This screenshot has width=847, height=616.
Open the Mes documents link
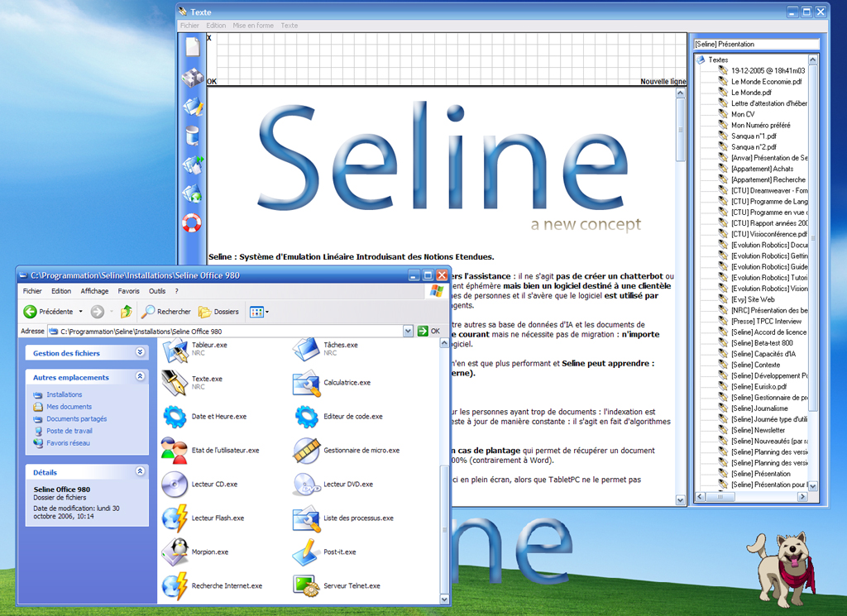pos(69,407)
